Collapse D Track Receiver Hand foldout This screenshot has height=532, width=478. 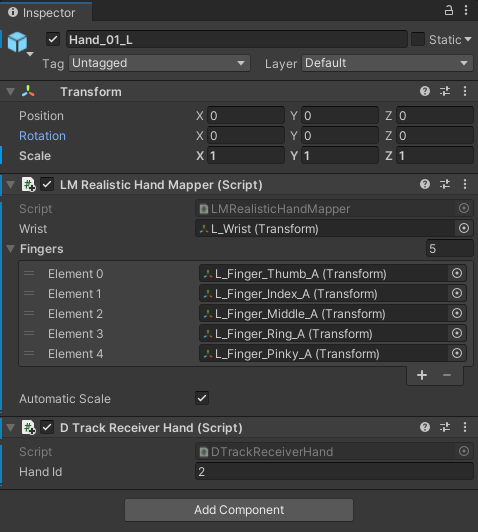11,428
